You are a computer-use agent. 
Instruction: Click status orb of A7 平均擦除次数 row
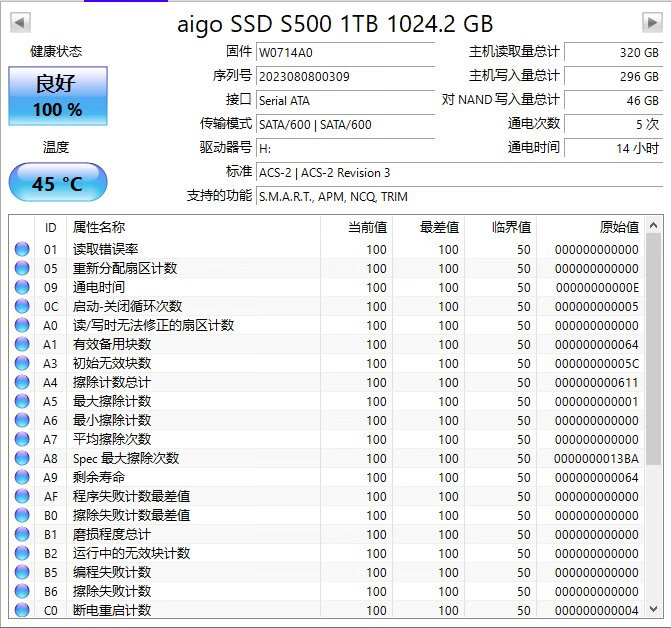(22, 439)
